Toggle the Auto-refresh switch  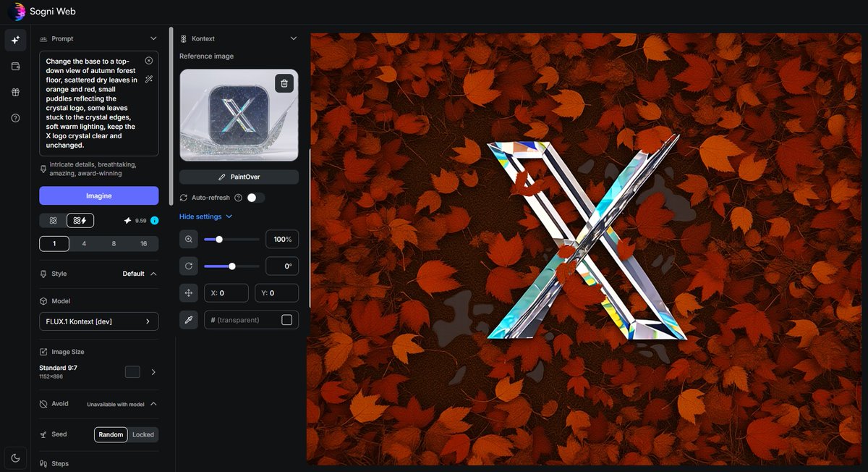[x=255, y=198]
